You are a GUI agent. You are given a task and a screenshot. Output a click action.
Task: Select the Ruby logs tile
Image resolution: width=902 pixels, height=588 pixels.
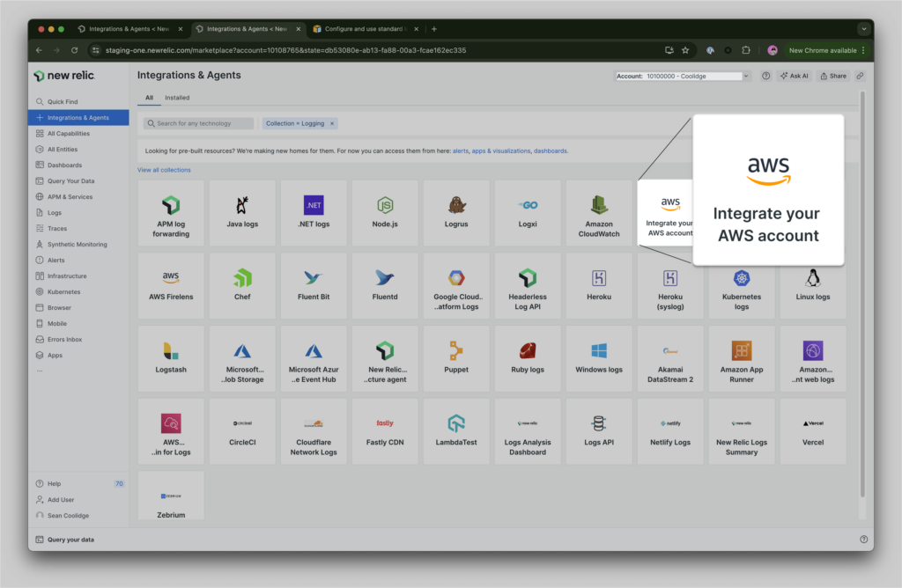[x=528, y=358]
